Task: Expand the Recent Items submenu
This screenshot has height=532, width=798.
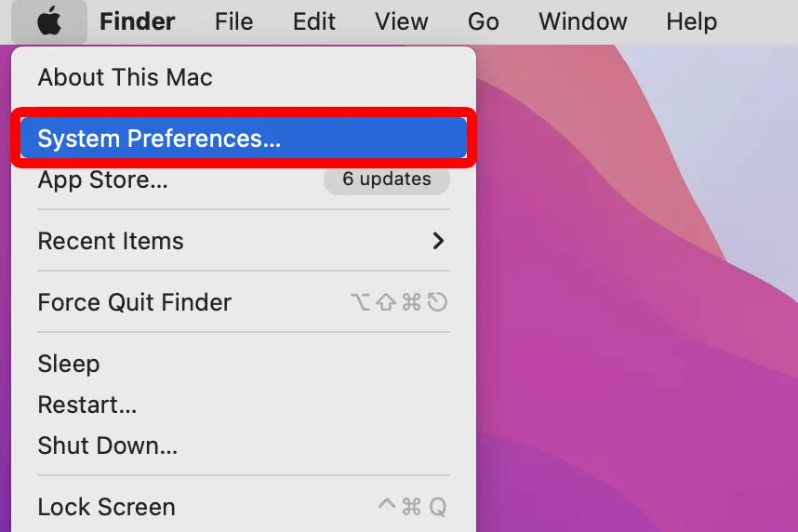Action: (x=244, y=241)
